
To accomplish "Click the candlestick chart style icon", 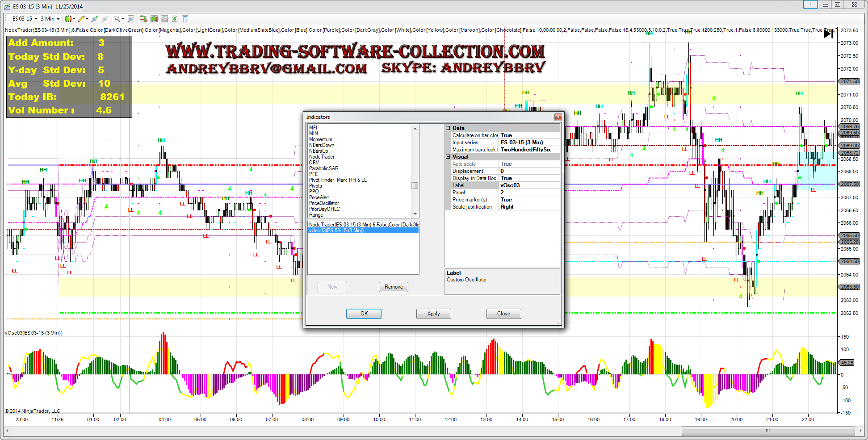I will coord(68,19).
